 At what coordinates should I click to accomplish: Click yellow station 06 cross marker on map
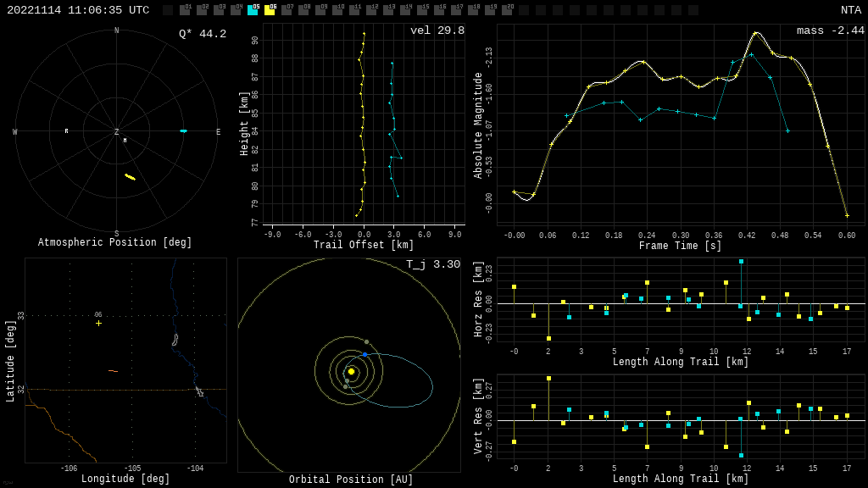pyautogui.click(x=98, y=323)
